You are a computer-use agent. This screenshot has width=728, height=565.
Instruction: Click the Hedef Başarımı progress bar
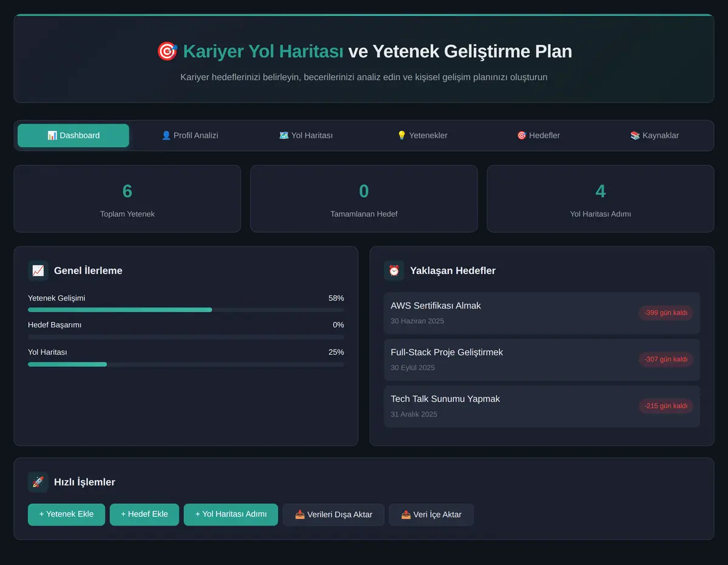(x=186, y=337)
